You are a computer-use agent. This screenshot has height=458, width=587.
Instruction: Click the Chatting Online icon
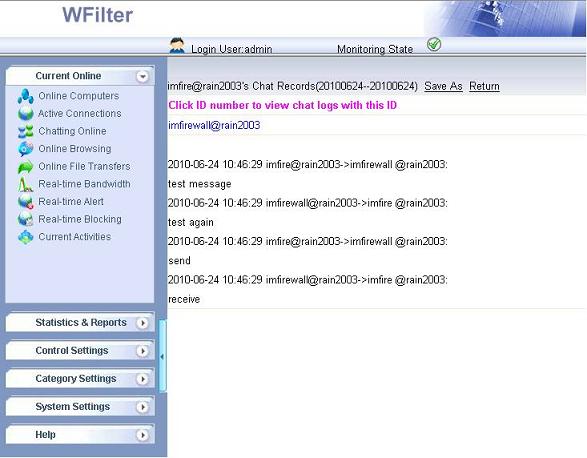(x=25, y=131)
